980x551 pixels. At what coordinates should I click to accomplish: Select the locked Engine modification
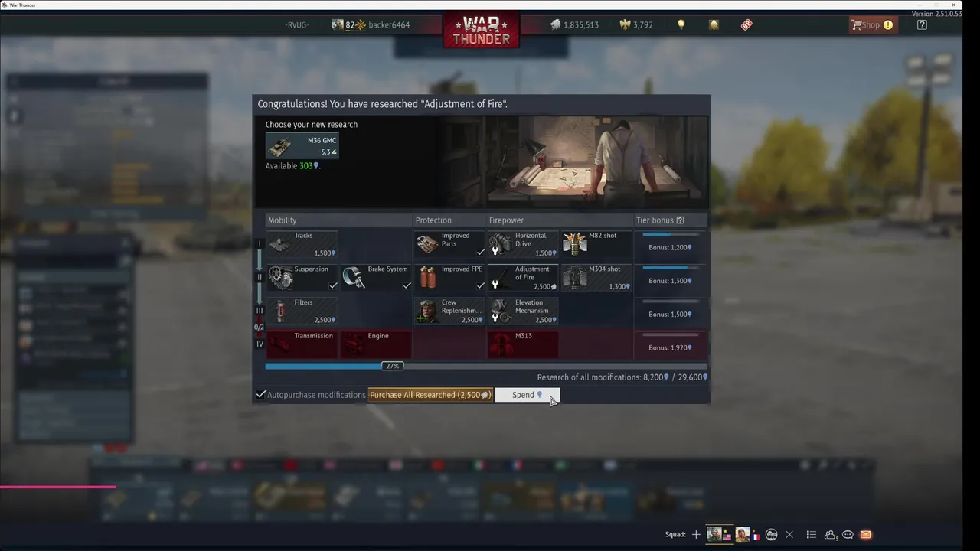click(376, 344)
